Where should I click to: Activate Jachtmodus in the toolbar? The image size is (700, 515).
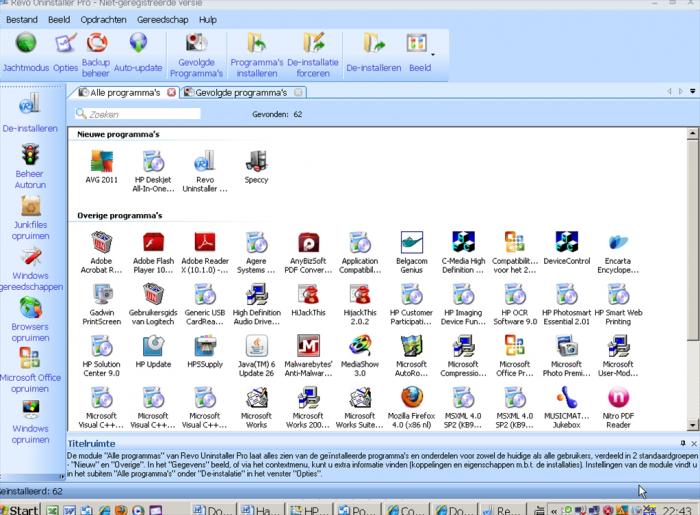(x=26, y=53)
